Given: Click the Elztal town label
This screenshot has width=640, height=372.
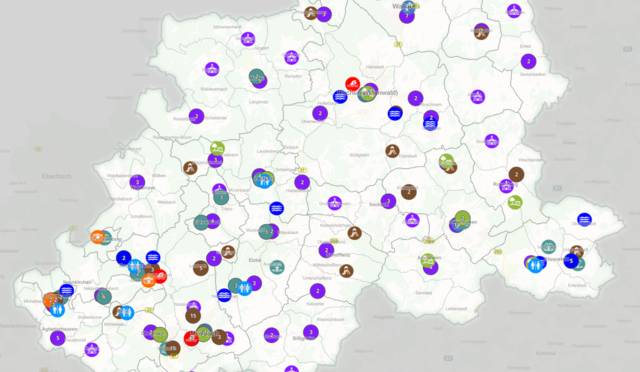Looking at the screenshot, I should (255, 260).
